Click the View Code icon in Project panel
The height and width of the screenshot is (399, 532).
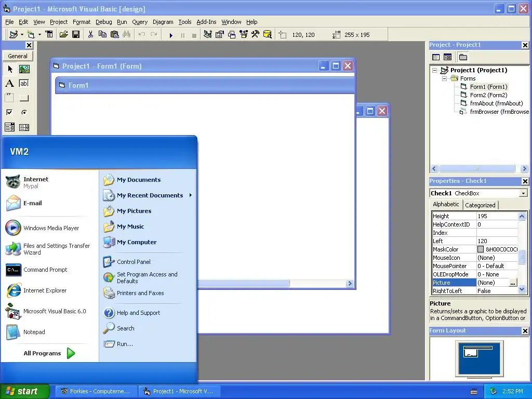click(436, 57)
